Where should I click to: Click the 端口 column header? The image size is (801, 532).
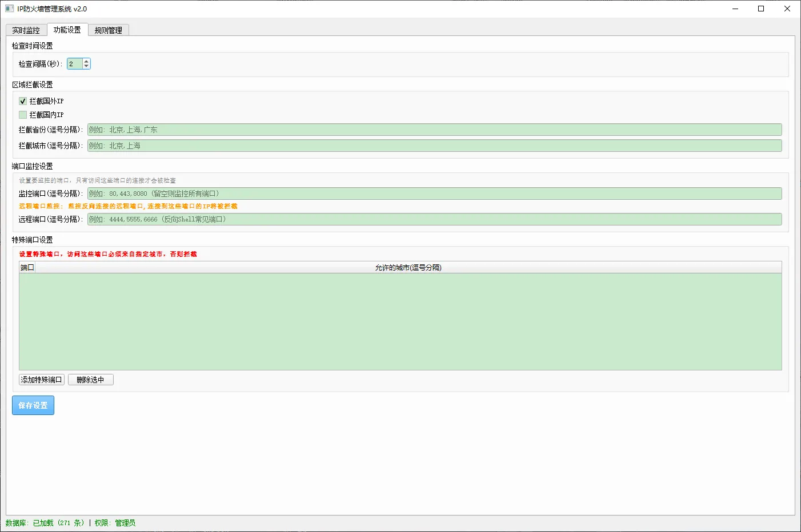point(27,267)
